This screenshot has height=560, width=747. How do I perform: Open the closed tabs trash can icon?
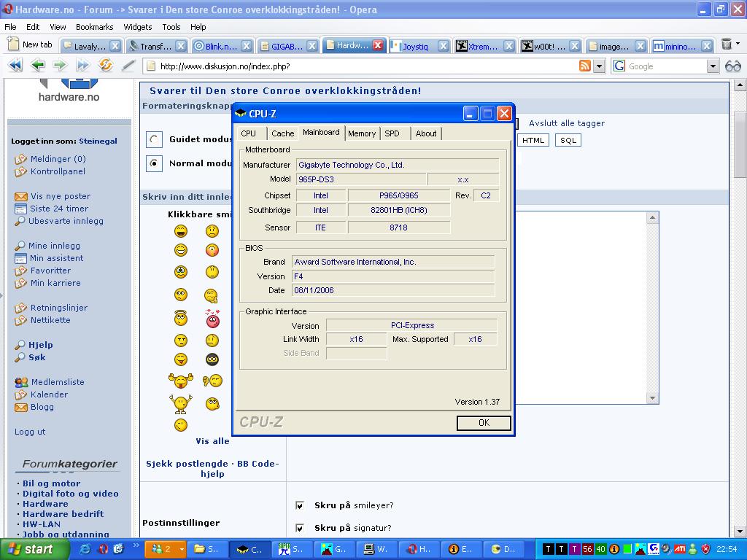pyautogui.click(x=726, y=44)
